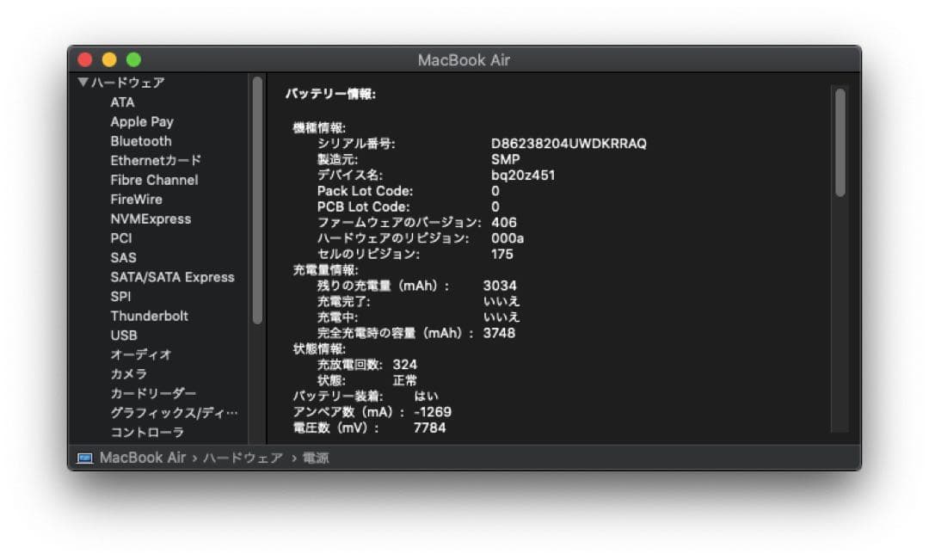
Task: Close the window with the red button
Action: pyautogui.click(x=84, y=60)
